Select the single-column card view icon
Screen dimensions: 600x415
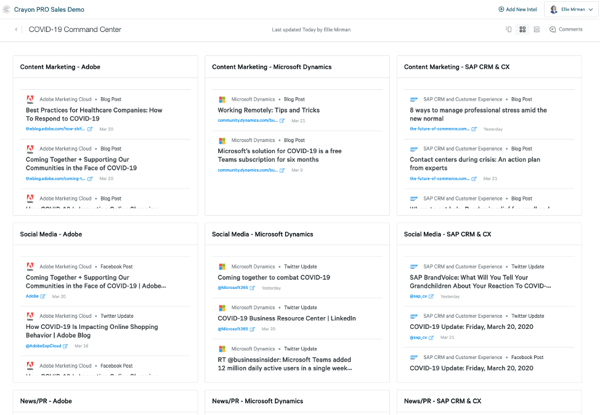point(508,30)
